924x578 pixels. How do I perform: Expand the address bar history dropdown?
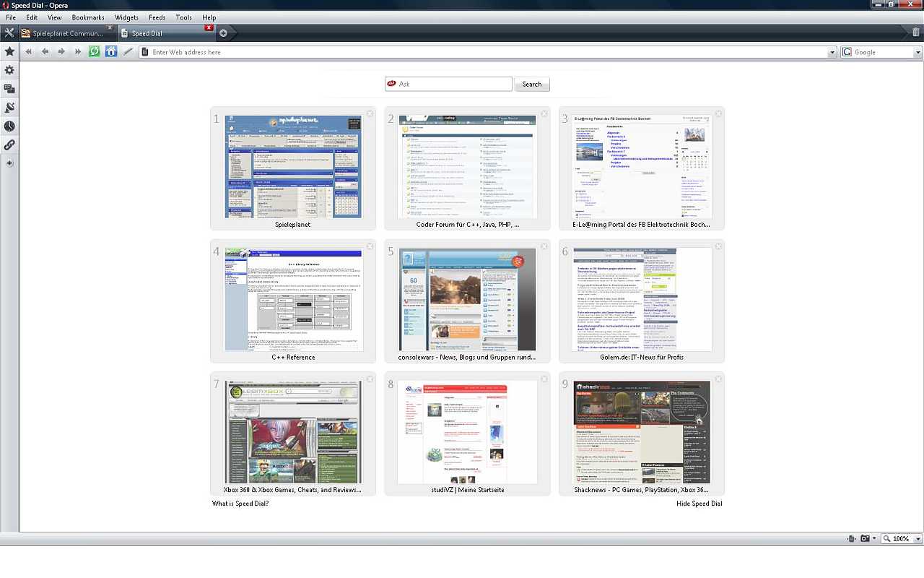[x=832, y=52]
